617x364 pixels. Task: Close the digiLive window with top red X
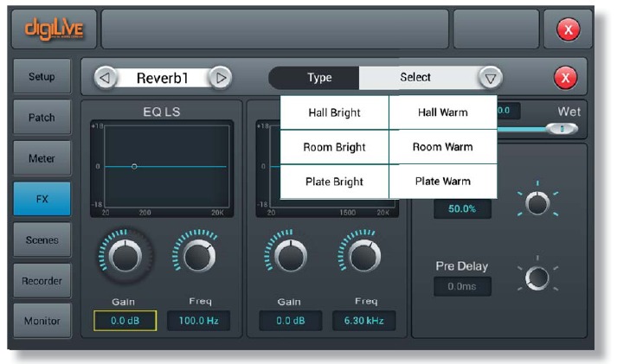569,29
